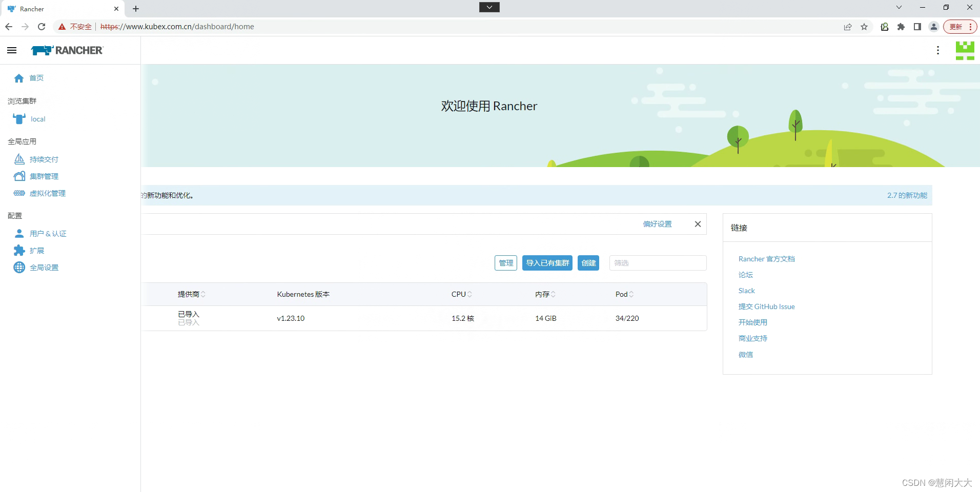Click the 扩展 puzzle icon

point(19,251)
